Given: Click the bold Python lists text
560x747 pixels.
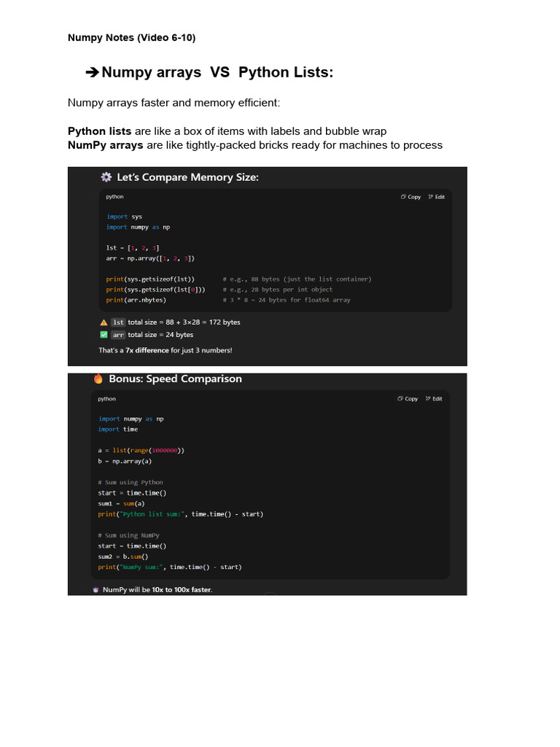Looking at the screenshot, I should coord(100,131).
